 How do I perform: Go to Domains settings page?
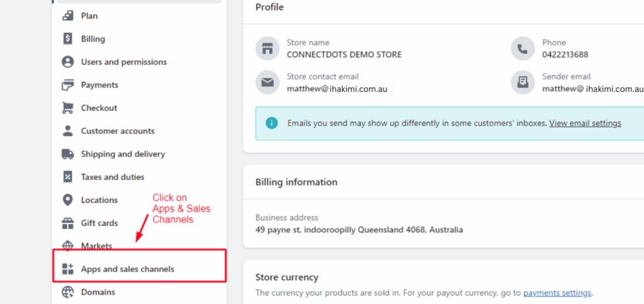(98, 292)
